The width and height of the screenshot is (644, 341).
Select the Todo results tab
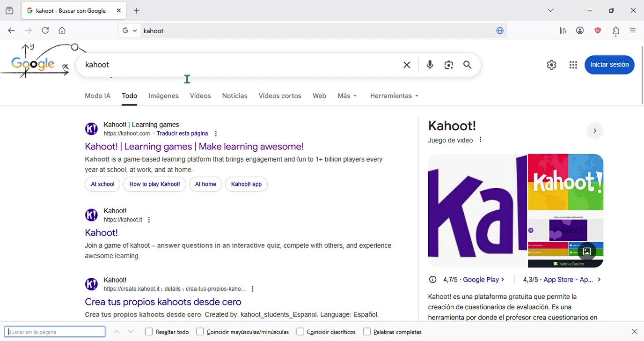click(130, 96)
